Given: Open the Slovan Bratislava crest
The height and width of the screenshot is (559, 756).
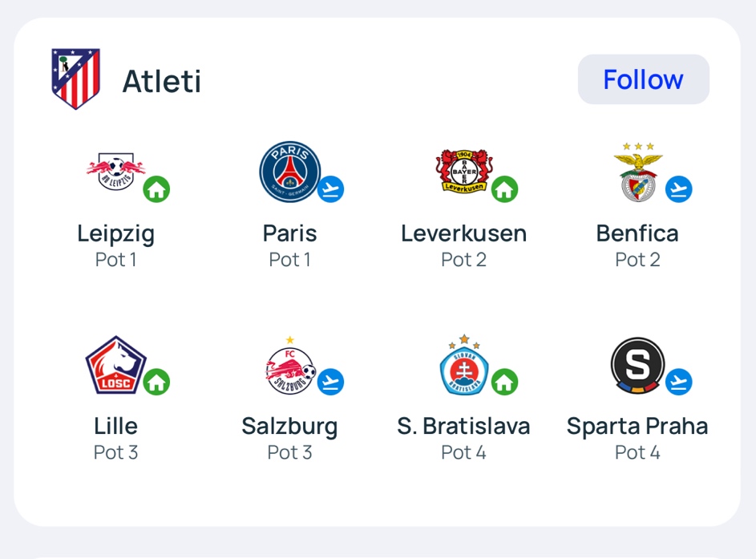Looking at the screenshot, I should point(464,365).
